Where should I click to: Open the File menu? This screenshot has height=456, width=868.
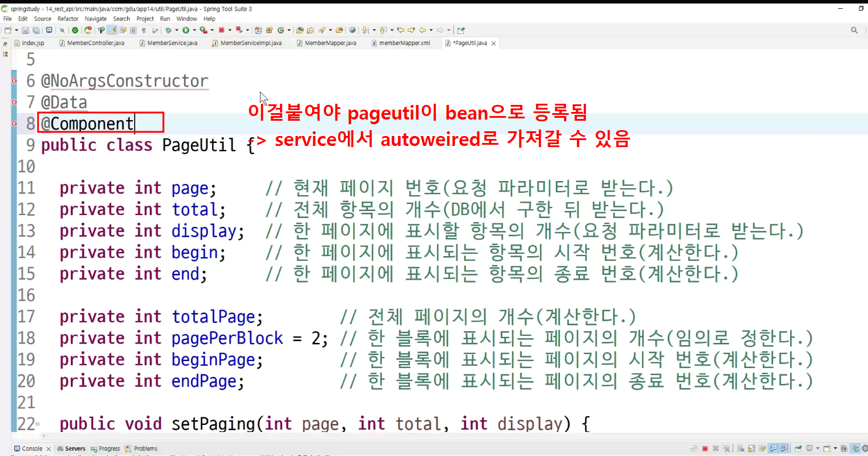click(8, 19)
